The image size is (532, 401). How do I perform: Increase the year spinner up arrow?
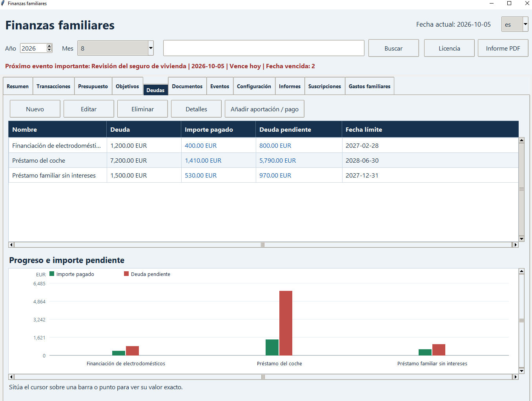49,46
